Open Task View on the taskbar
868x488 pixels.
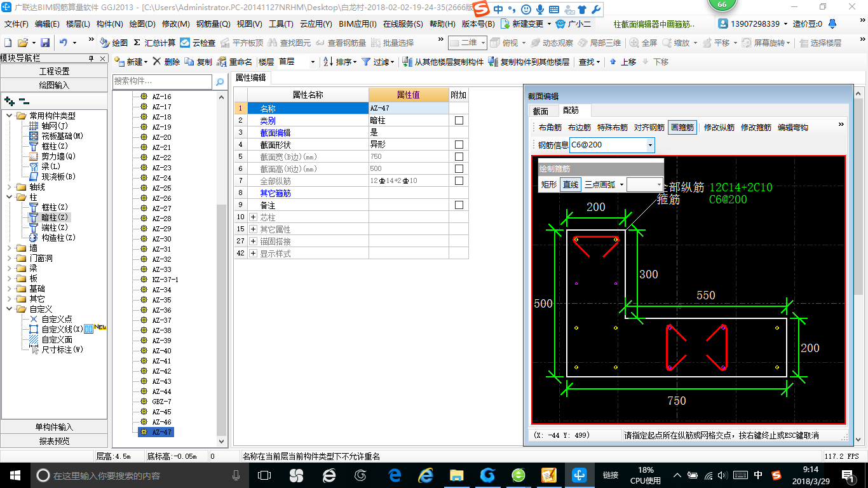pyautogui.click(x=264, y=475)
